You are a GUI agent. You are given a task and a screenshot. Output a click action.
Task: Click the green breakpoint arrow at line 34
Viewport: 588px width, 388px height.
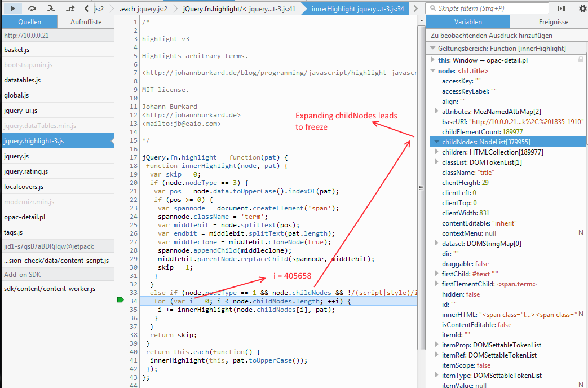tap(120, 301)
